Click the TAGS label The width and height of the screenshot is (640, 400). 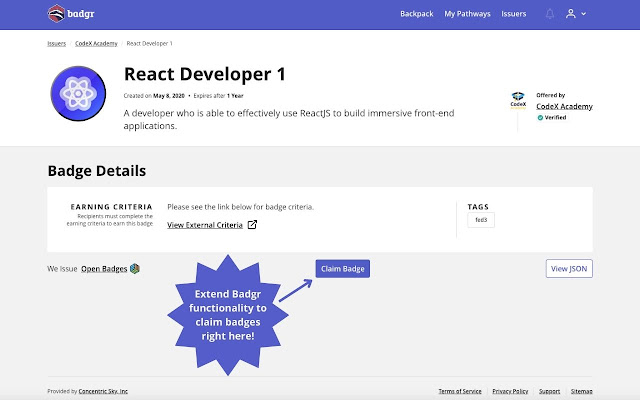point(478,207)
